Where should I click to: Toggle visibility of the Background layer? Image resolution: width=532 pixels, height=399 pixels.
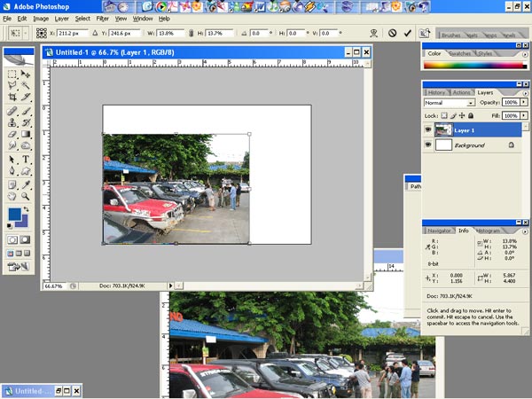point(428,145)
